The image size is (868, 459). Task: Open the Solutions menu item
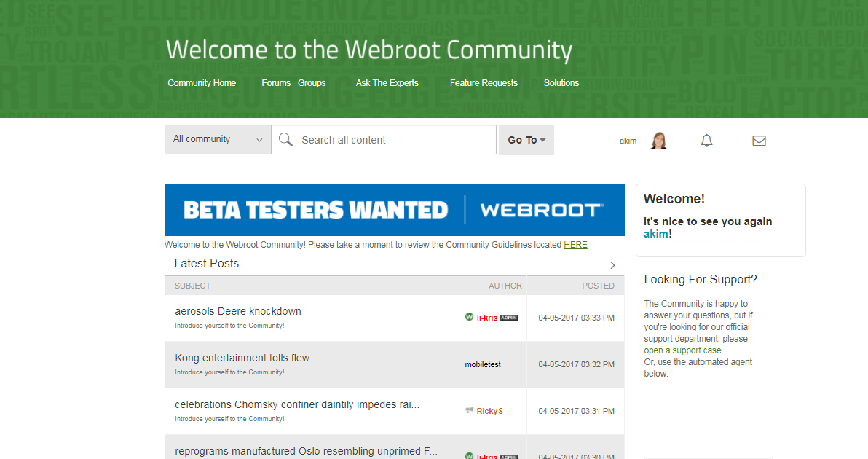coord(561,82)
